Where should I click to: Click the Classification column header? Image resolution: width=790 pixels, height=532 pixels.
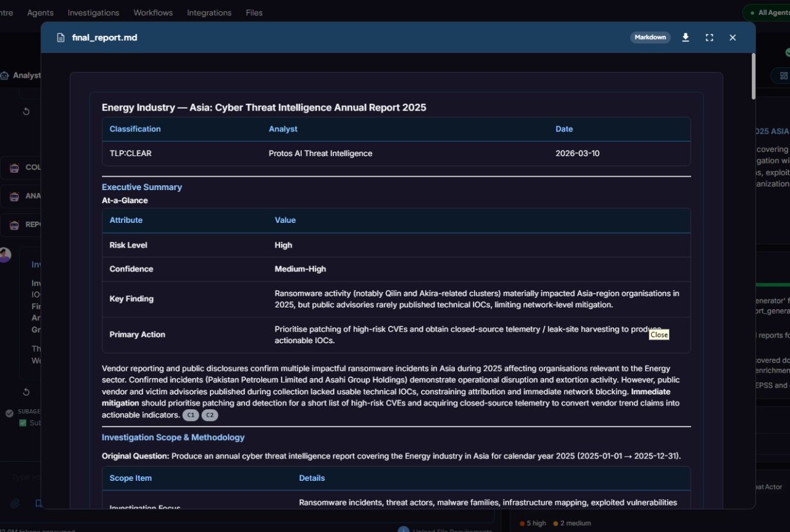[135, 129]
